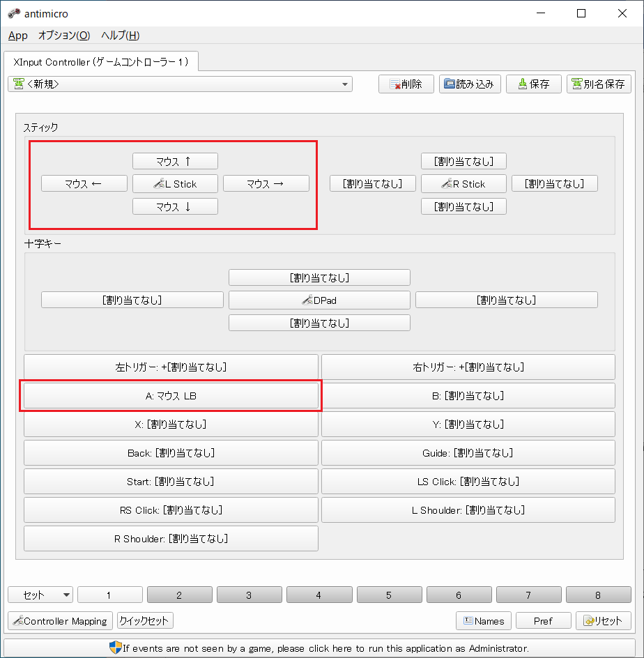The height and width of the screenshot is (658, 644).
Task: Click the 読み込み (load) profile button
Action: click(x=470, y=84)
